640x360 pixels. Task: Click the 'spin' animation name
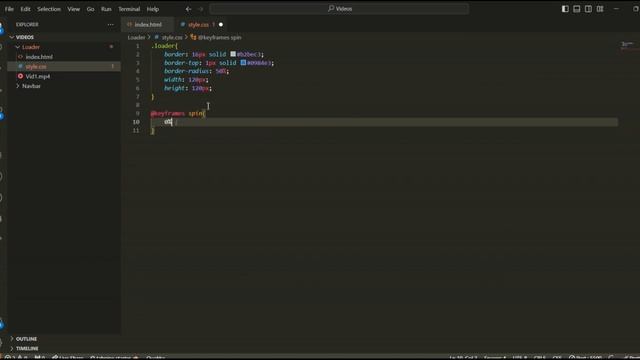pyautogui.click(x=196, y=113)
